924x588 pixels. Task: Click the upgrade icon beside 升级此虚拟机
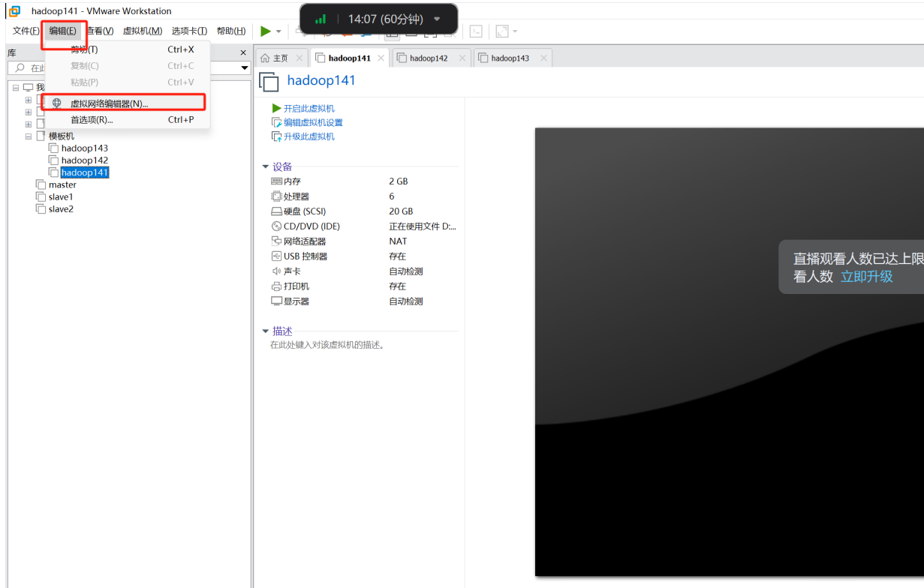click(276, 136)
